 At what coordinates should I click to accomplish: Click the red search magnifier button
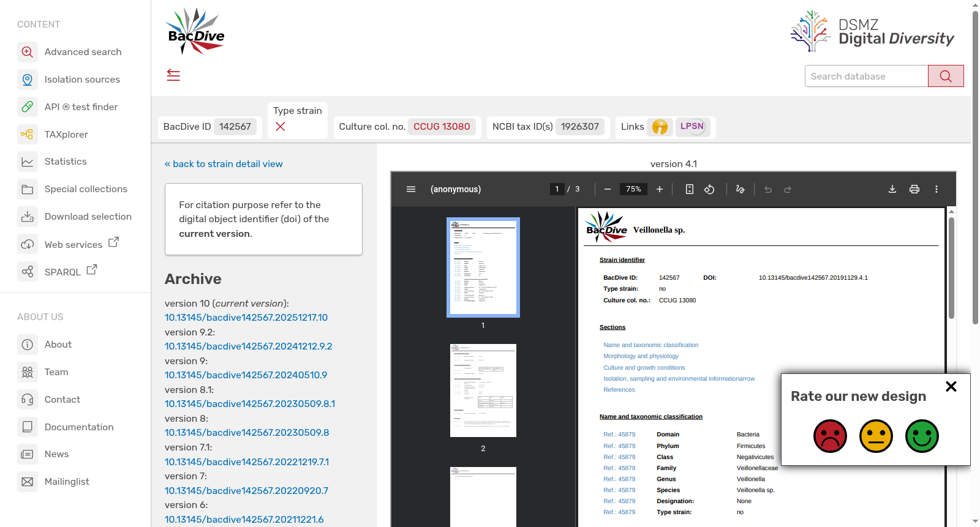click(x=946, y=76)
